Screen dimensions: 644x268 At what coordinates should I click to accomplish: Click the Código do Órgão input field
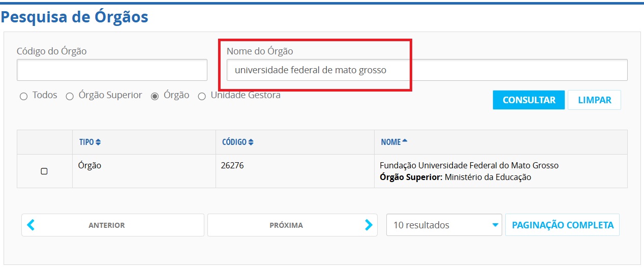coord(112,70)
